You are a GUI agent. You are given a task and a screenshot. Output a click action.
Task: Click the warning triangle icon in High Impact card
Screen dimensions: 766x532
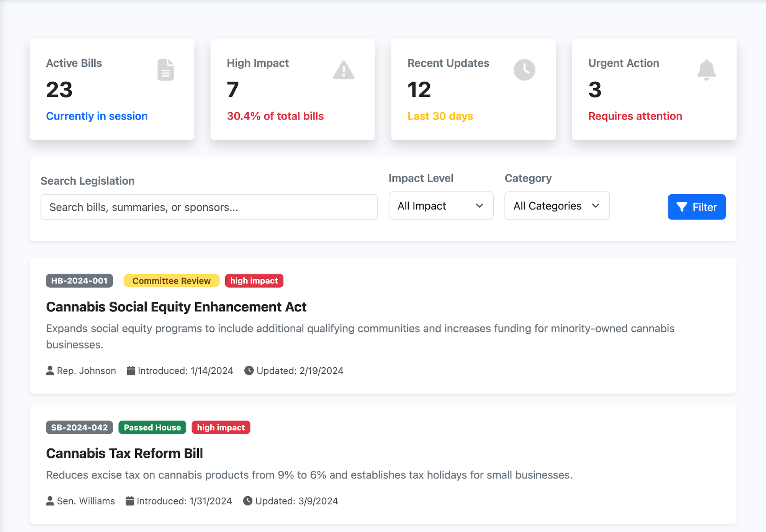[x=344, y=70]
